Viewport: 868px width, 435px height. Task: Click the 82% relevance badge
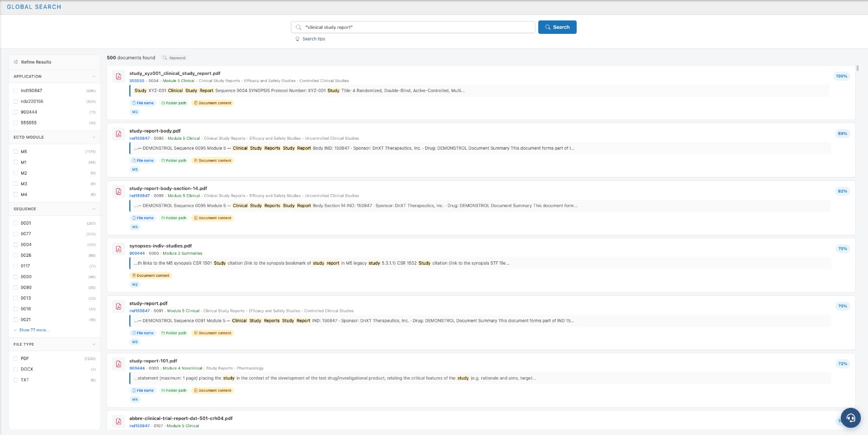pos(842,191)
